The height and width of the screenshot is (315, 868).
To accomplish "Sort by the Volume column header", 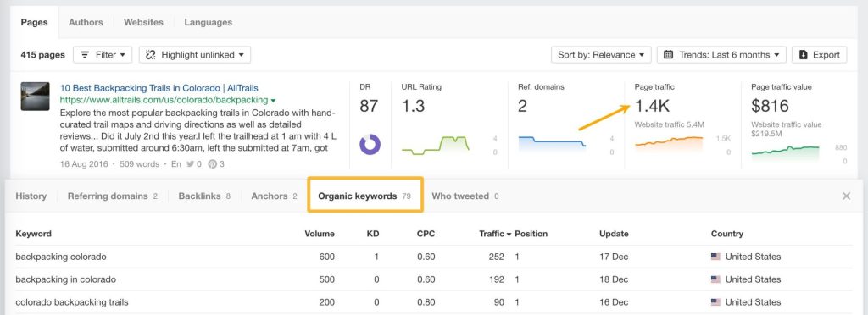I will point(320,234).
